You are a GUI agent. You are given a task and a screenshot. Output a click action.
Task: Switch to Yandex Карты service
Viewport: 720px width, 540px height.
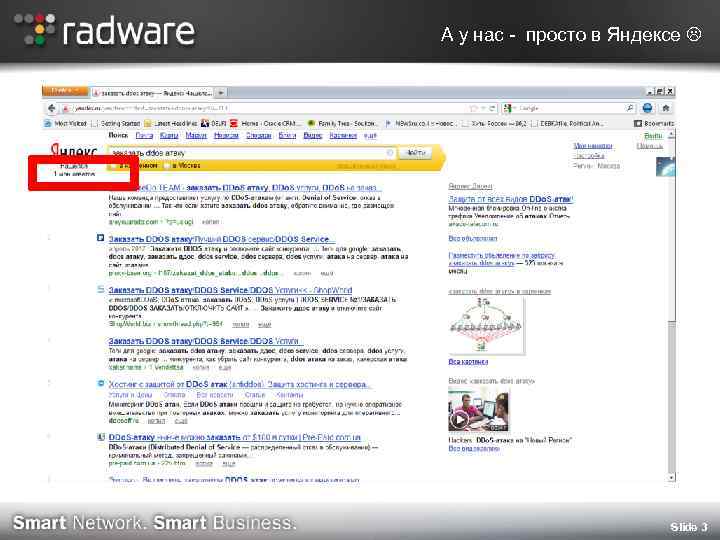point(169,135)
